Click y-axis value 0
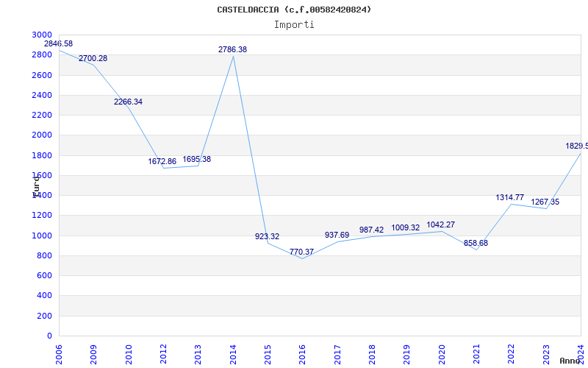The width and height of the screenshot is (588, 368). coord(50,336)
